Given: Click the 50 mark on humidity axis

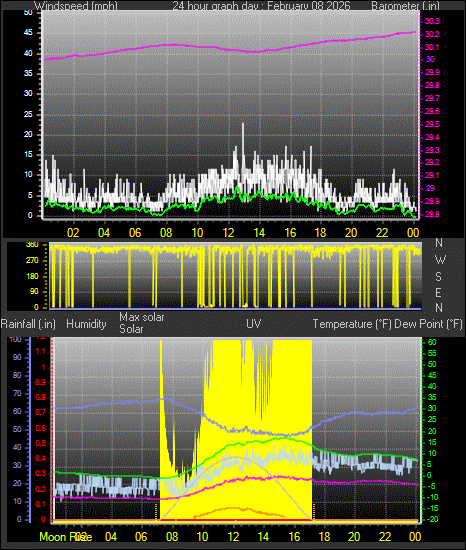Looking at the screenshot, I should [17, 430].
